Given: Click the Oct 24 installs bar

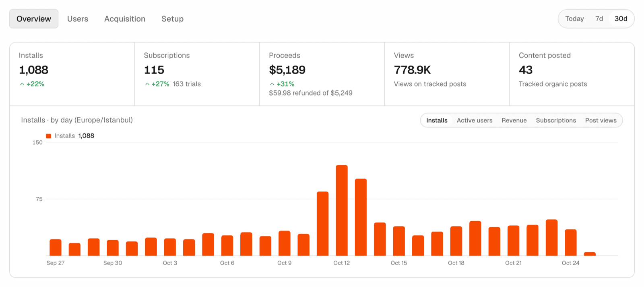Looking at the screenshot, I should 571,243.
